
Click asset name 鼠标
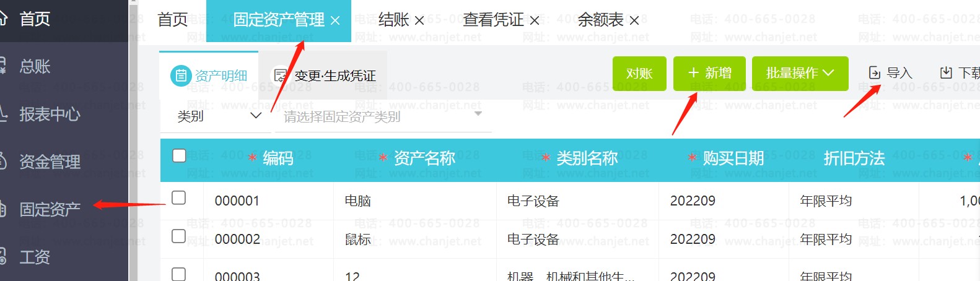[x=358, y=240]
